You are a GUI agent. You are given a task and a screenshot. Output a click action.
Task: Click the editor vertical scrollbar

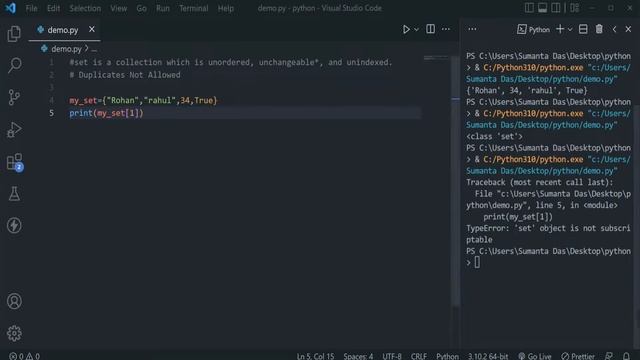[456, 180]
